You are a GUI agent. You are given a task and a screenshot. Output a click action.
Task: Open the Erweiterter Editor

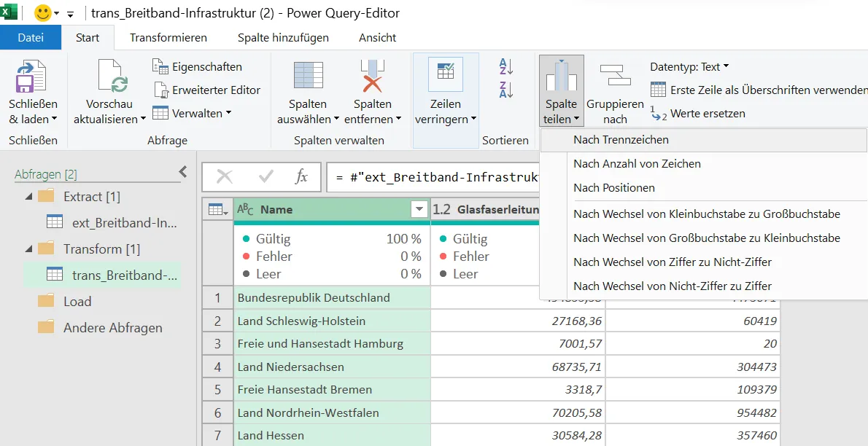click(206, 90)
